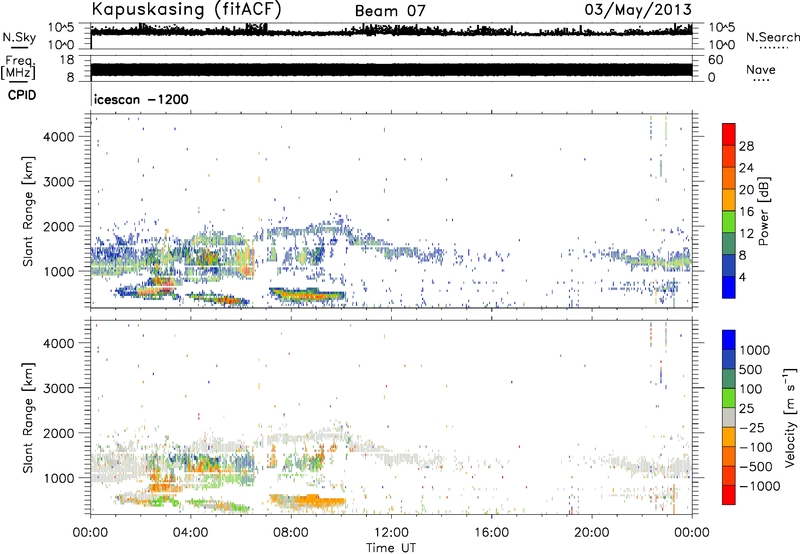Select the "12" label on Power color bar
The height and width of the screenshot is (554, 800).
(x=746, y=234)
